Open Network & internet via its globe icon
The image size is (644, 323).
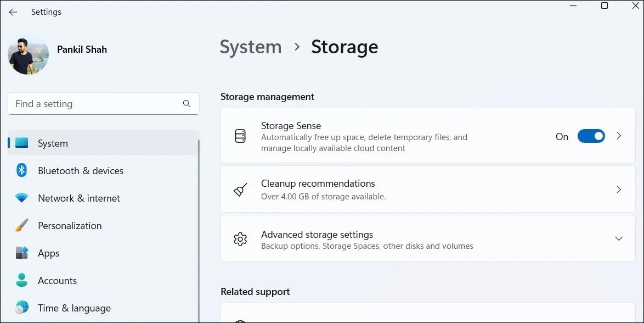point(21,198)
